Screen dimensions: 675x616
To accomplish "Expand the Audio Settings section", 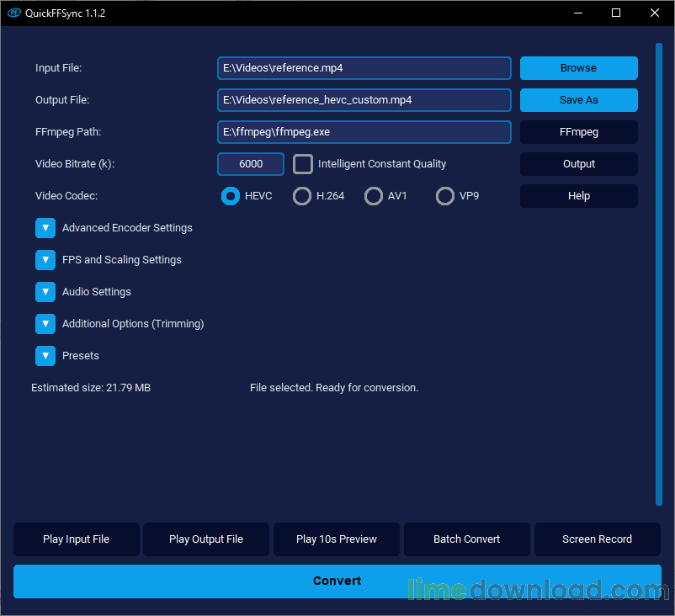I will 45,292.
